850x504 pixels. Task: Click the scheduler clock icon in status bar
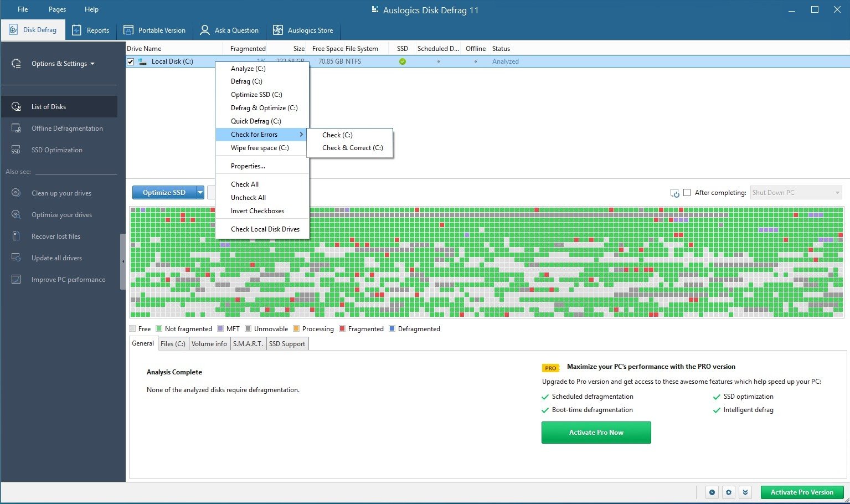(712, 492)
